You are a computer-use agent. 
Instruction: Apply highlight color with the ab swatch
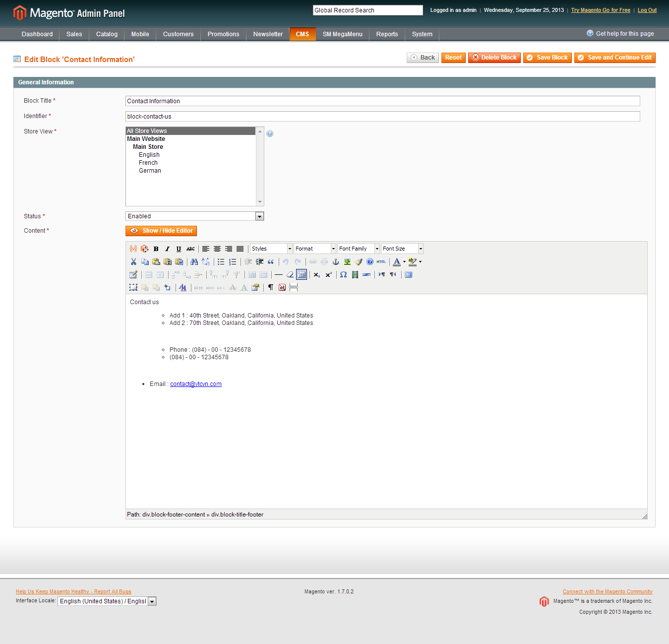(413, 261)
